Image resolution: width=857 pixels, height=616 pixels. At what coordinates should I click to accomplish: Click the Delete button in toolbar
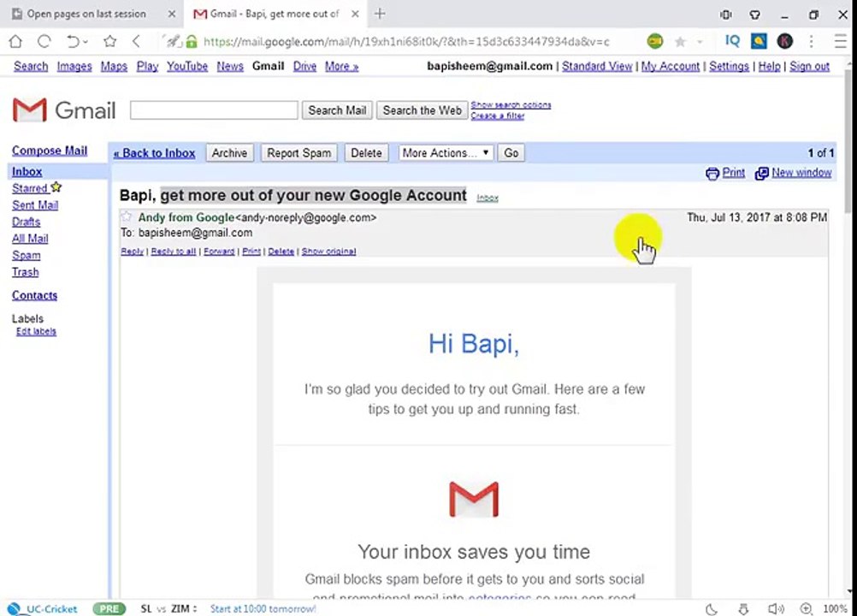pos(366,153)
